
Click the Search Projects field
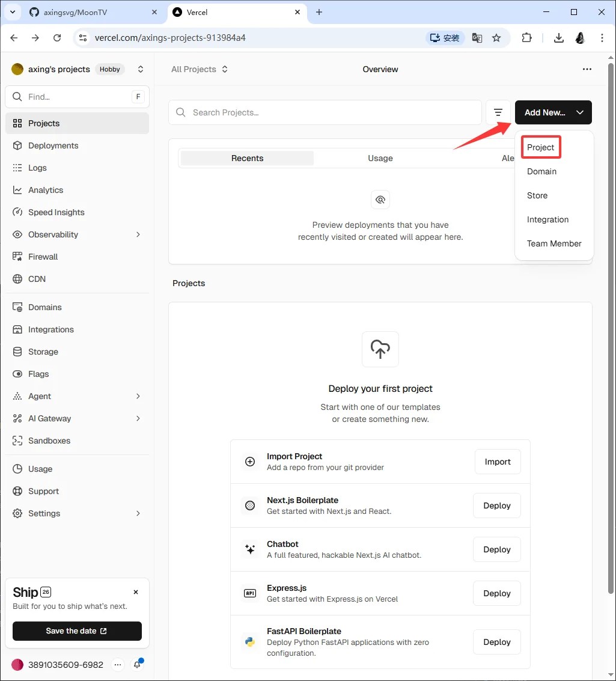[325, 112]
